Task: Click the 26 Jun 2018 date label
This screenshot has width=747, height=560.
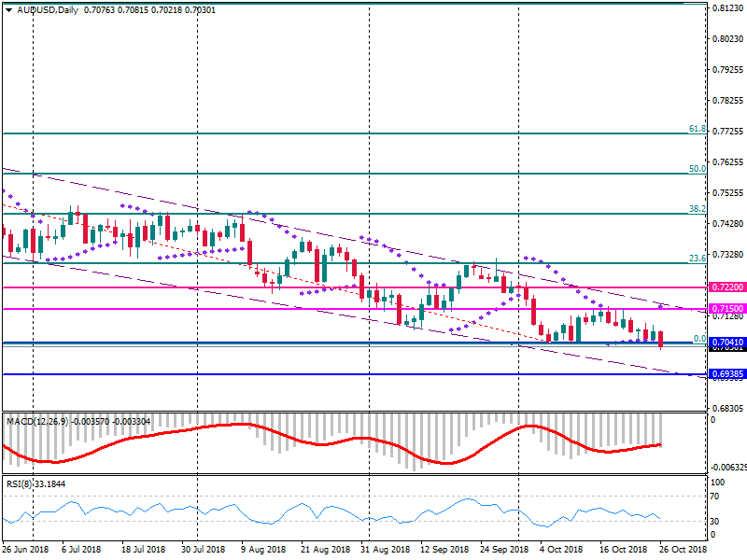Action: pos(25,550)
